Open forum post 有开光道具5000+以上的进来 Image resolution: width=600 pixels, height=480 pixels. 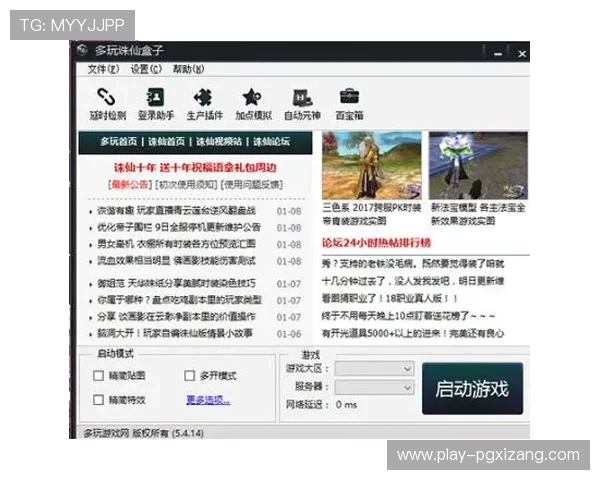(413, 334)
